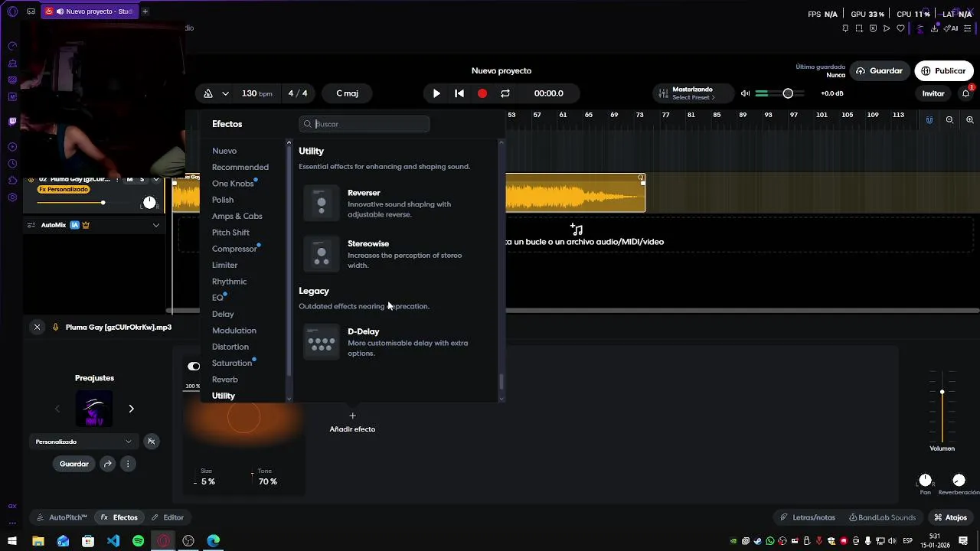Add the Reverser effect
The height and width of the screenshot is (551, 980).
click(x=394, y=204)
